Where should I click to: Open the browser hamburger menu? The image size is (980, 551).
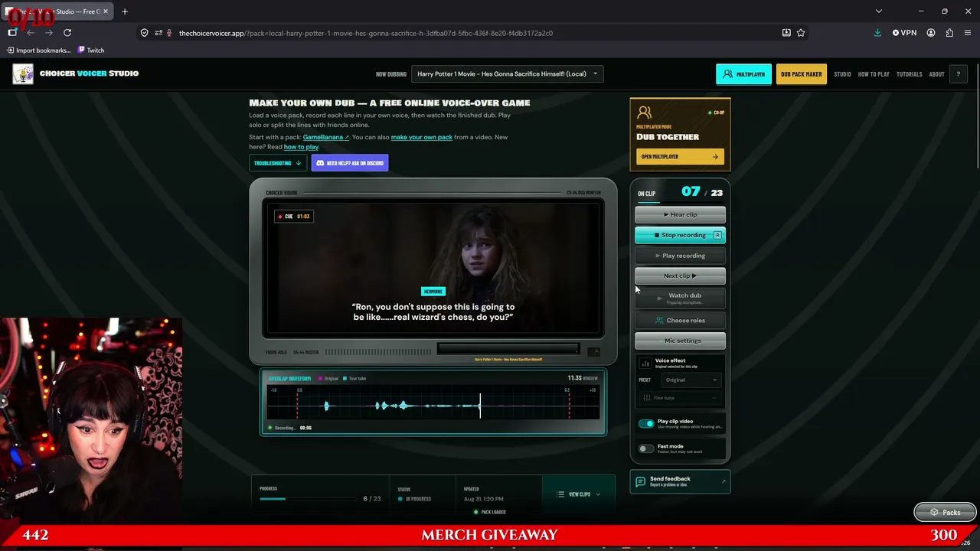[x=968, y=33]
